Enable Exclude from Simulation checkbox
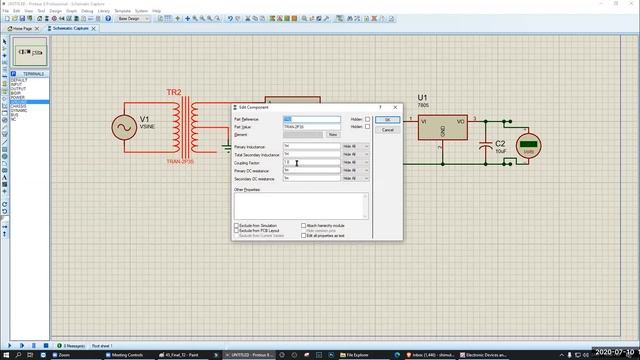This screenshot has height=360, width=640. (236, 225)
